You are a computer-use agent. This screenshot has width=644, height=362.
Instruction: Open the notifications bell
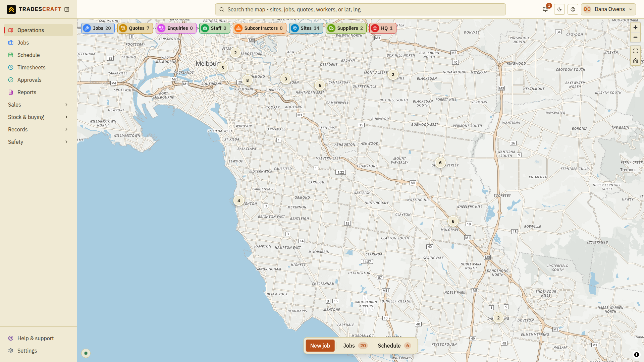pos(545,9)
